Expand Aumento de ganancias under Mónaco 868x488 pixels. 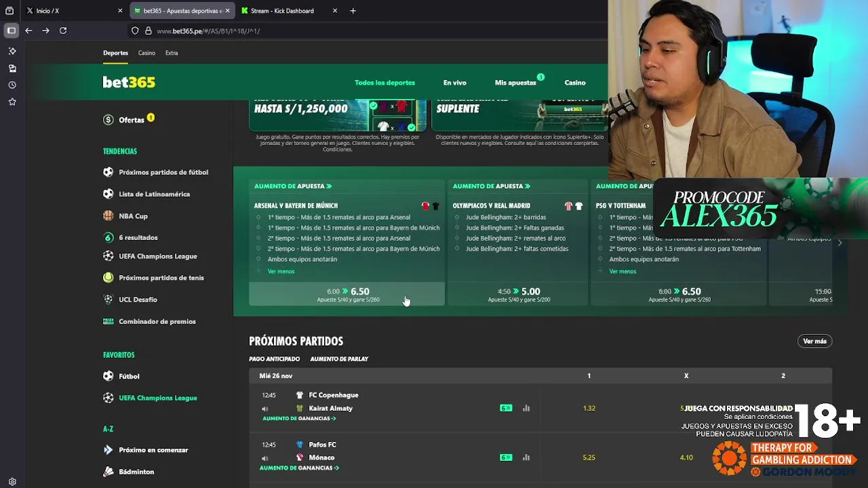299,468
